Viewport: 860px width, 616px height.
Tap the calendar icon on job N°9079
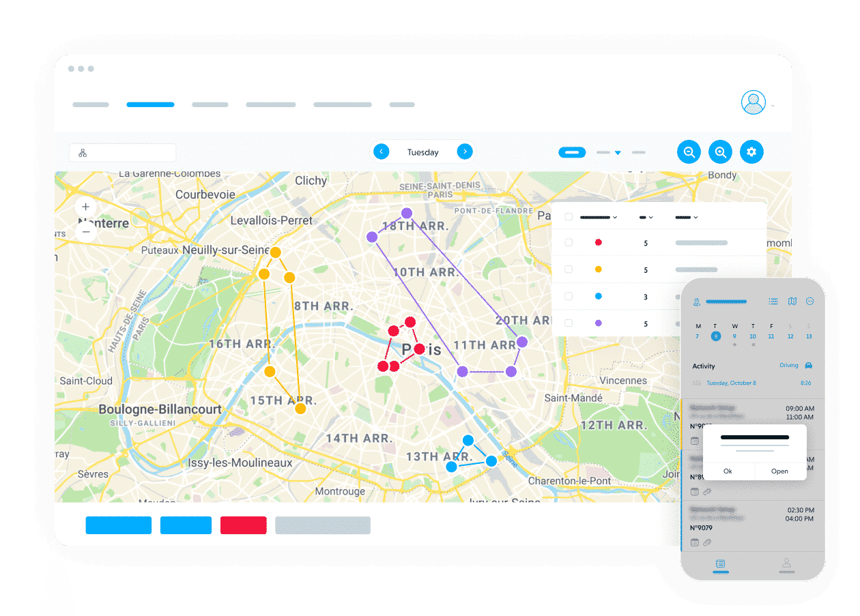[x=695, y=542]
